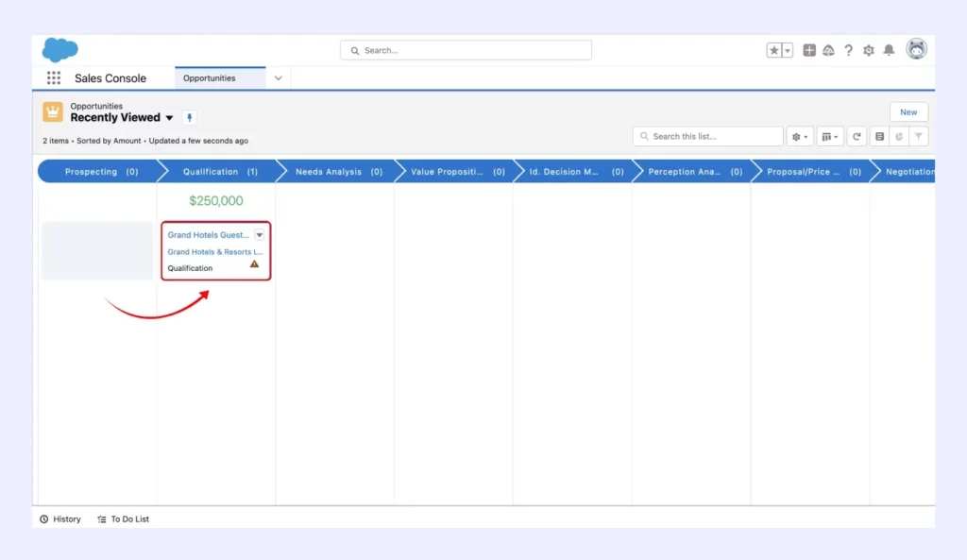
Task: Open the favorites list dropdown arrow
Action: [x=788, y=51]
